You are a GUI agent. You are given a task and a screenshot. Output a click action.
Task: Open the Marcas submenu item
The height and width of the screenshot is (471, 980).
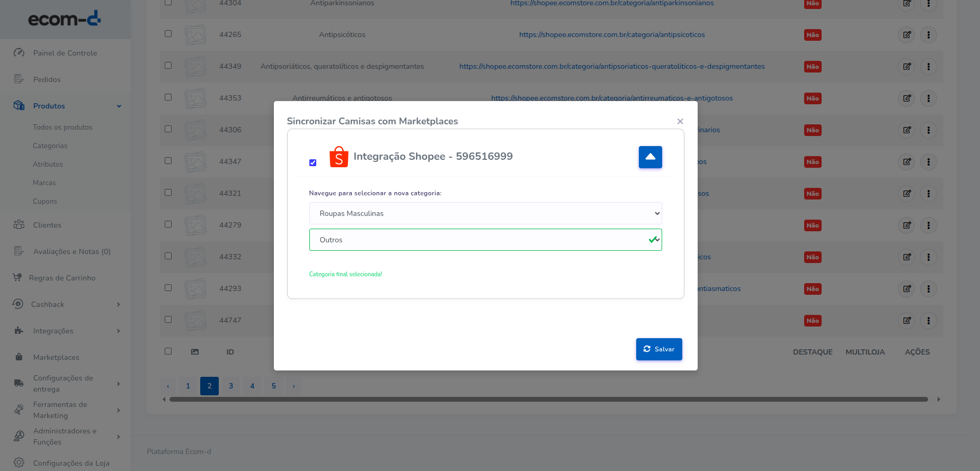[x=44, y=183]
